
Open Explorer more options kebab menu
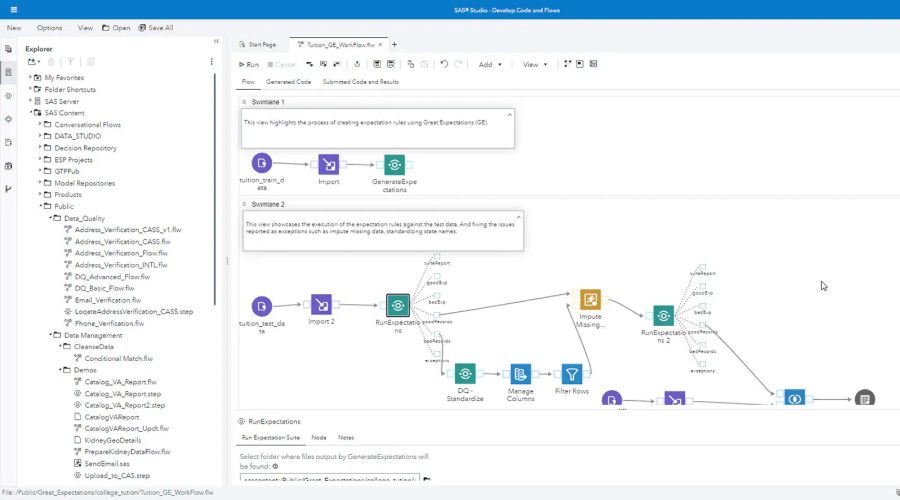coord(211,61)
